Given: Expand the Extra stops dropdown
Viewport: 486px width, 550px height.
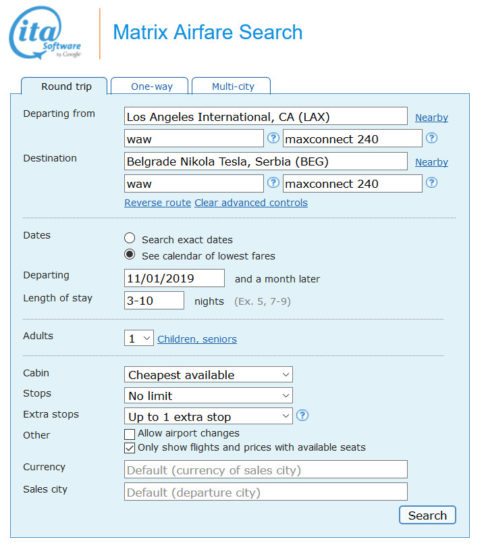Looking at the screenshot, I should pyautogui.click(x=208, y=416).
